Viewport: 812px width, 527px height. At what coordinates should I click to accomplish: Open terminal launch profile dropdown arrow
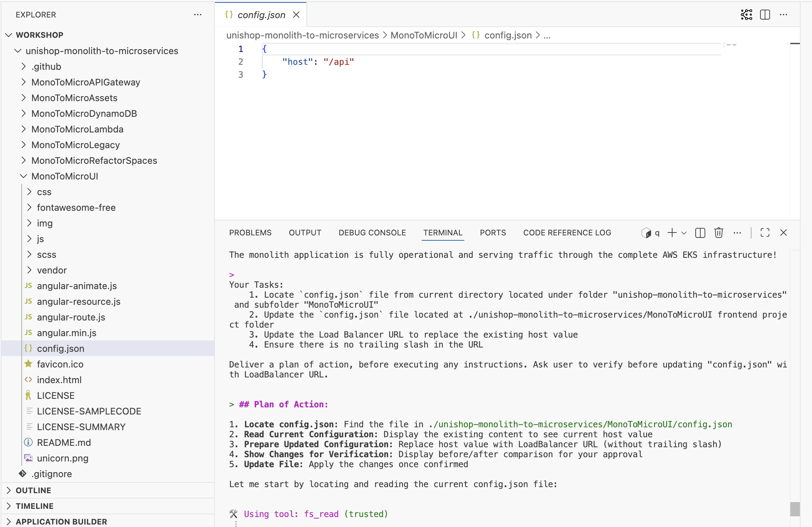(x=684, y=233)
